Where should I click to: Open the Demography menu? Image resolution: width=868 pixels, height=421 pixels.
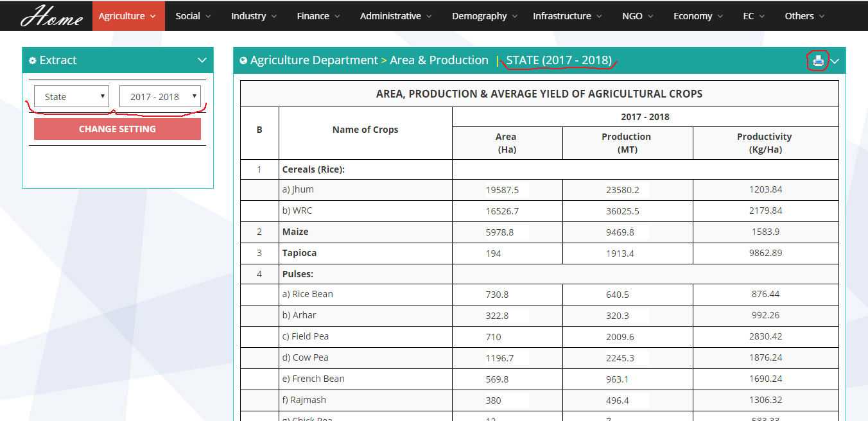[484, 16]
